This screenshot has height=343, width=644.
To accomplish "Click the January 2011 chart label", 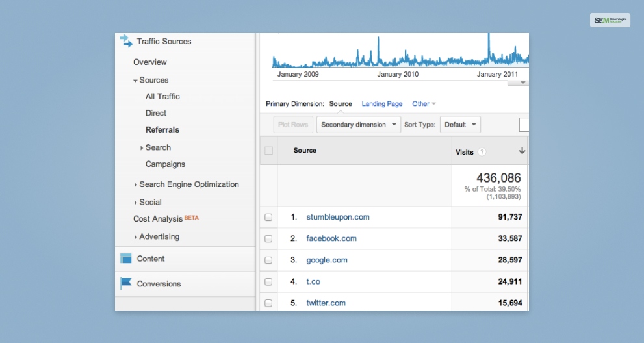I will click(x=497, y=74).
